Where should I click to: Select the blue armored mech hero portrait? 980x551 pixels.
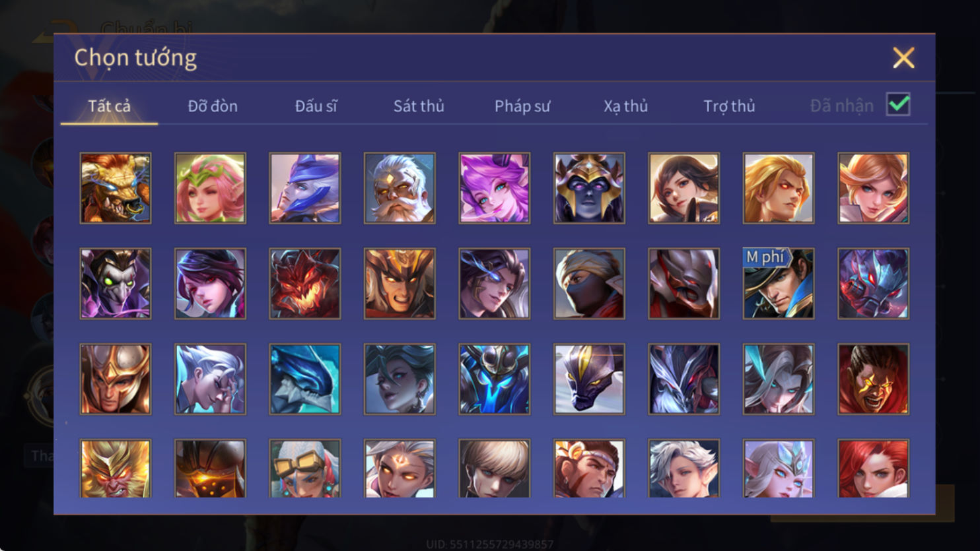click(x=495, y=379)
